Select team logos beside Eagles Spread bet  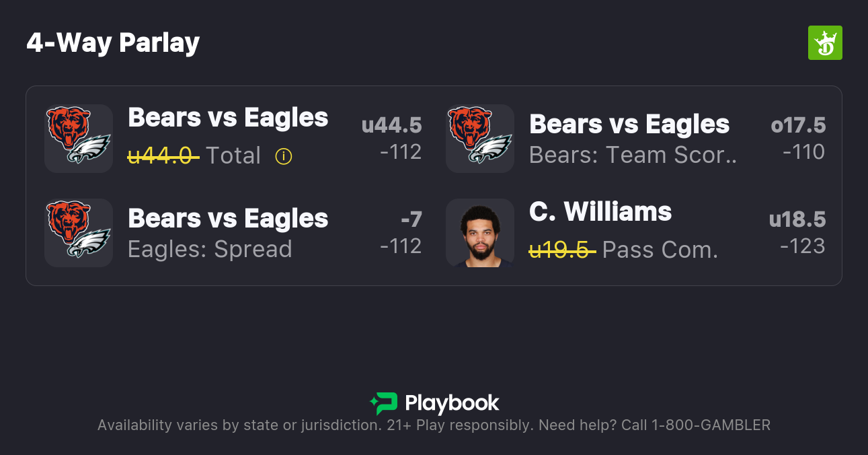79,233
